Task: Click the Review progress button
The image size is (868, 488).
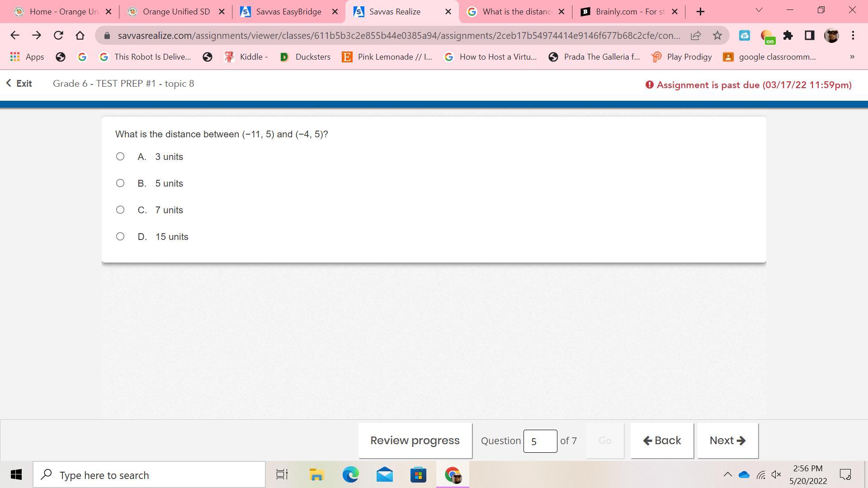Action: pyautogui.click(x=415, y=441)
